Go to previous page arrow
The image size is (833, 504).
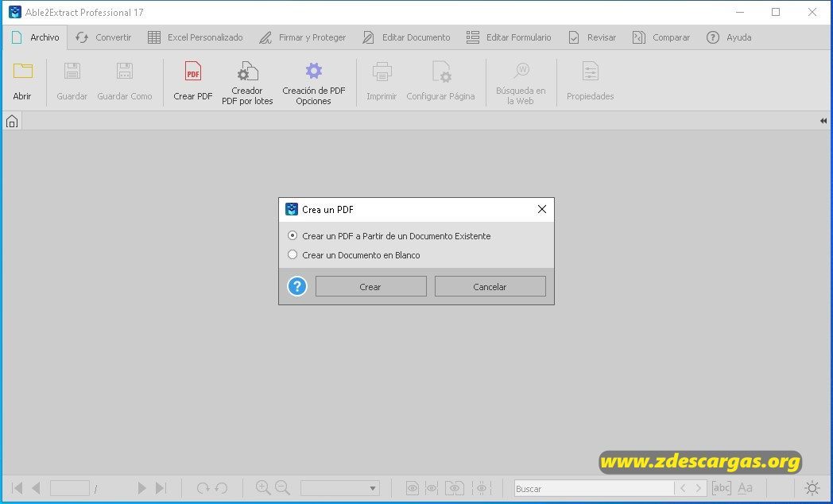36,487
